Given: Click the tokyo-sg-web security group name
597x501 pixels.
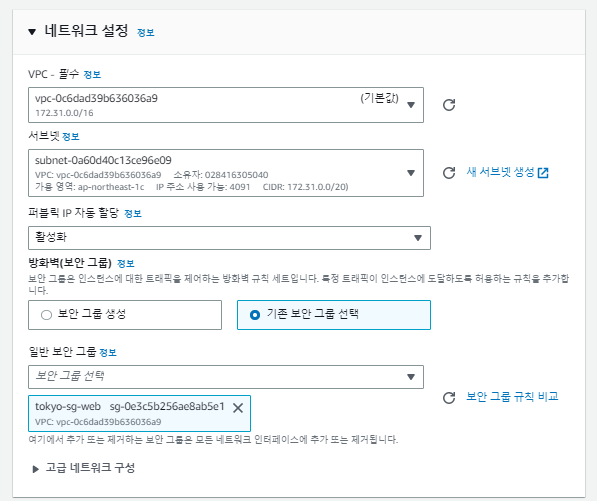Looking at the screenshot, I should click(x=68, y=407).
